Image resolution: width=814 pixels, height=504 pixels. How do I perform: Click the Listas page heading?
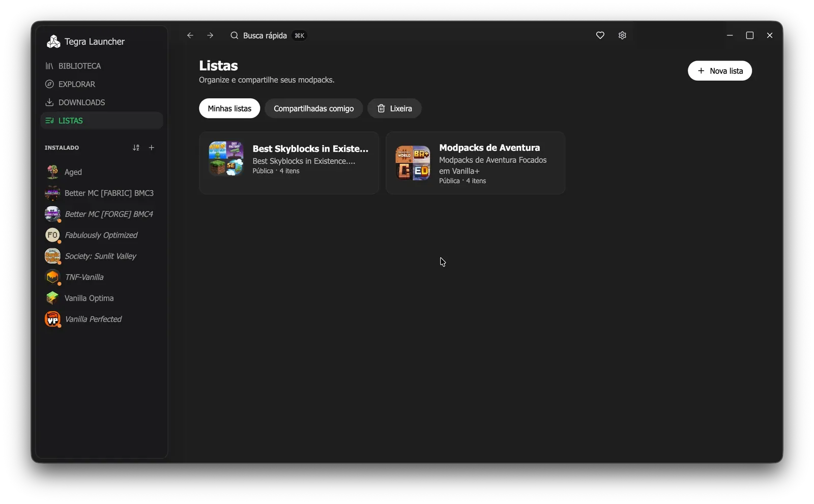(218, 66)
